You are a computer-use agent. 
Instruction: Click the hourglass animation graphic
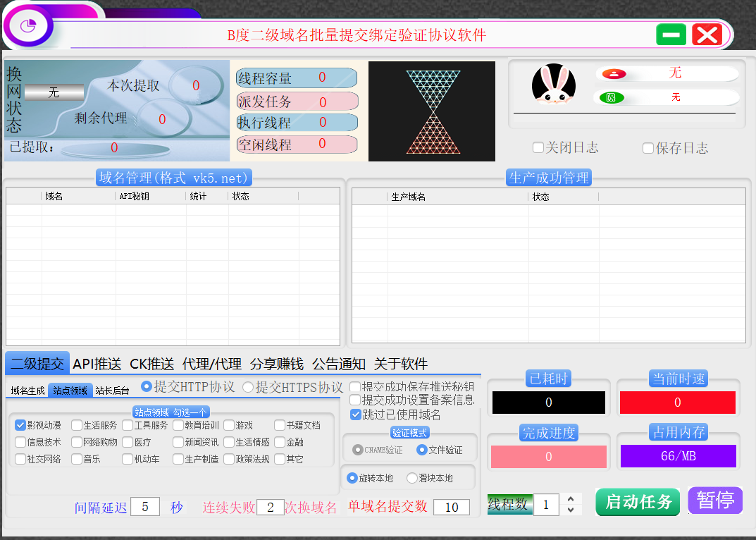pos(432,111)
